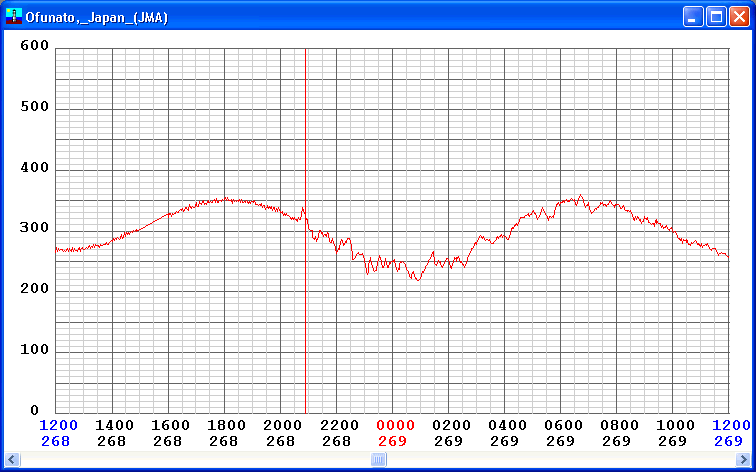Viewport: 756px width, 472px height.
Task: Close the Ofunato, Japan (JMA) window
Action: click(739, 17)
